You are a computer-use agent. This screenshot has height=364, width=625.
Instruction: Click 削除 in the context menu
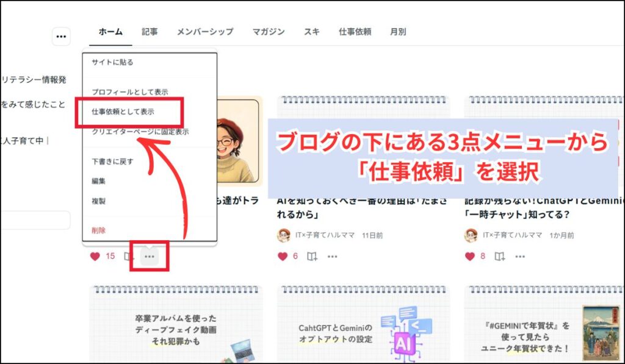point(98,230)
